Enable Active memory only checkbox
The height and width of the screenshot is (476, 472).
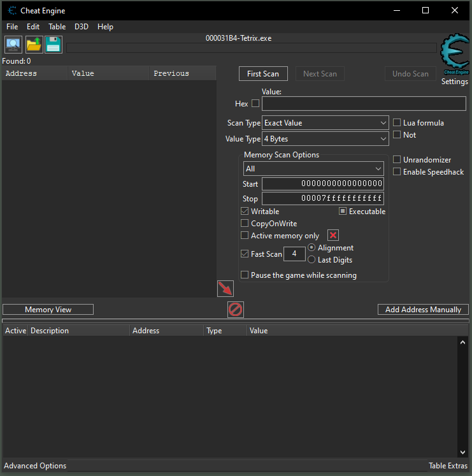245,236
